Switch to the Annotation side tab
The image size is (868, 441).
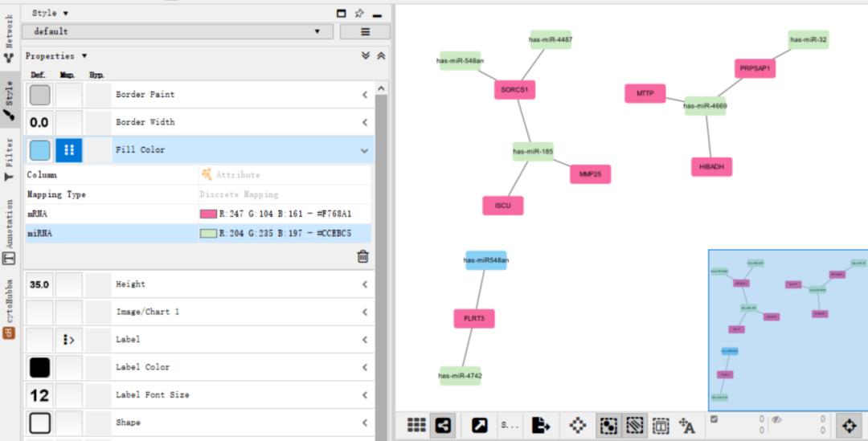coord(9,231)
